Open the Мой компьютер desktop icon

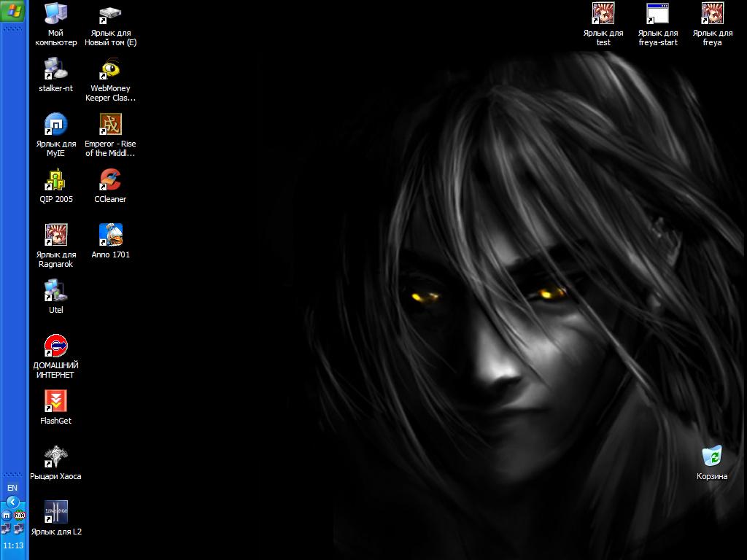(x=55, y=24)
